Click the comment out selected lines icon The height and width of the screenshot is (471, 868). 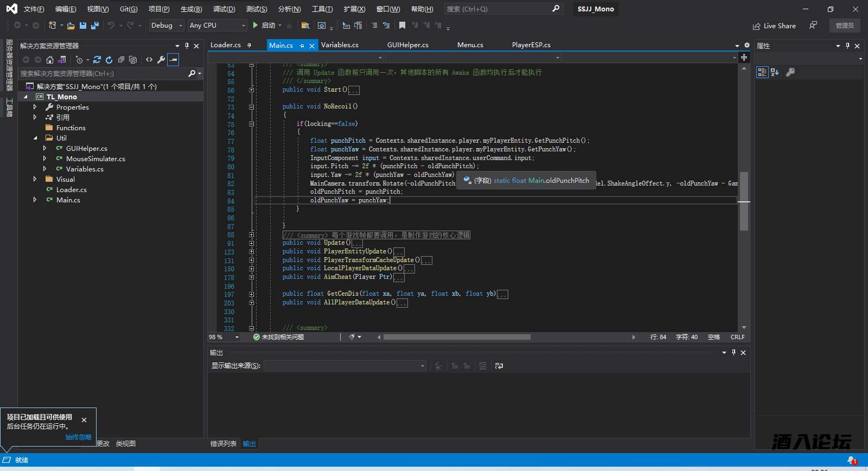click(374, 26)
